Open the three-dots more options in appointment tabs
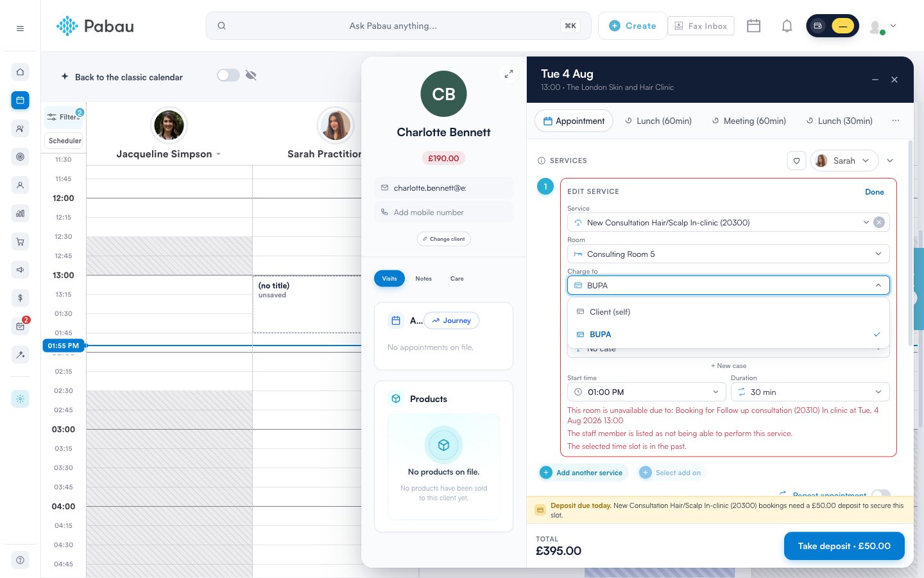This screenshot has width=924, height=578. click(896, 121)
